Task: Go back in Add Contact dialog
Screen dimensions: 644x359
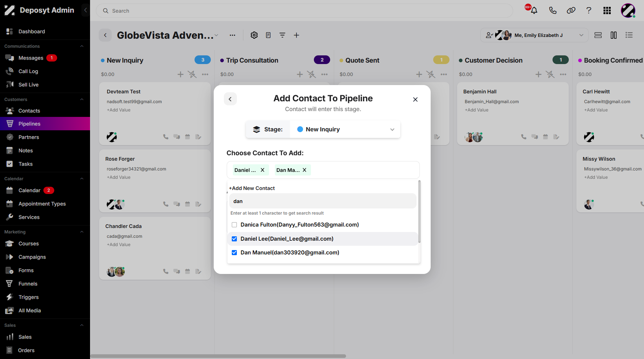Action: [230, 99]
